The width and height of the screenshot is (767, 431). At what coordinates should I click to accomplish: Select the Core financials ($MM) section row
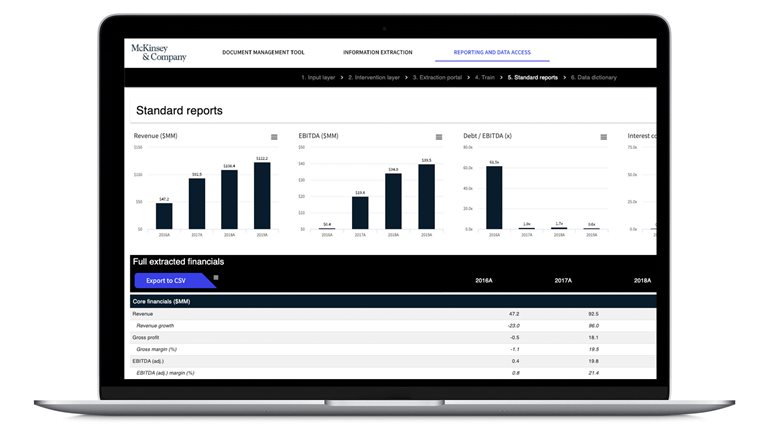point(162,301)
